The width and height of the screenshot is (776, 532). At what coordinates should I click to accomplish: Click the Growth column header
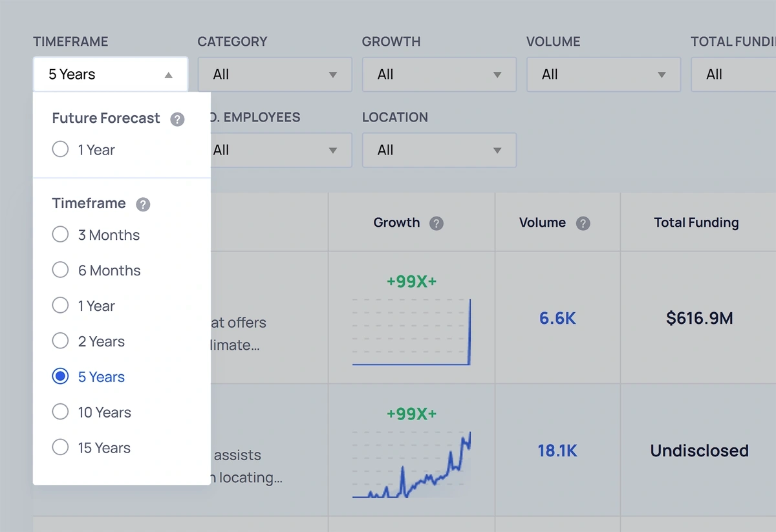pos(396,223)
